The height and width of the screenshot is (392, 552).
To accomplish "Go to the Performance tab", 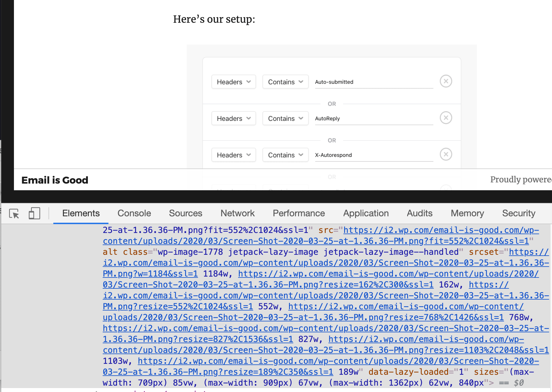I will tap(299, 213).
